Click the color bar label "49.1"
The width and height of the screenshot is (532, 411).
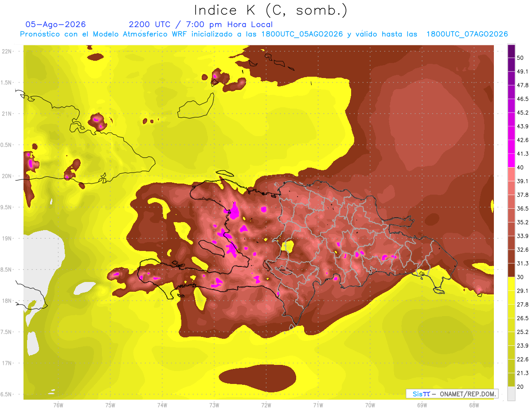pyautogui.click(x=523, y=71)
